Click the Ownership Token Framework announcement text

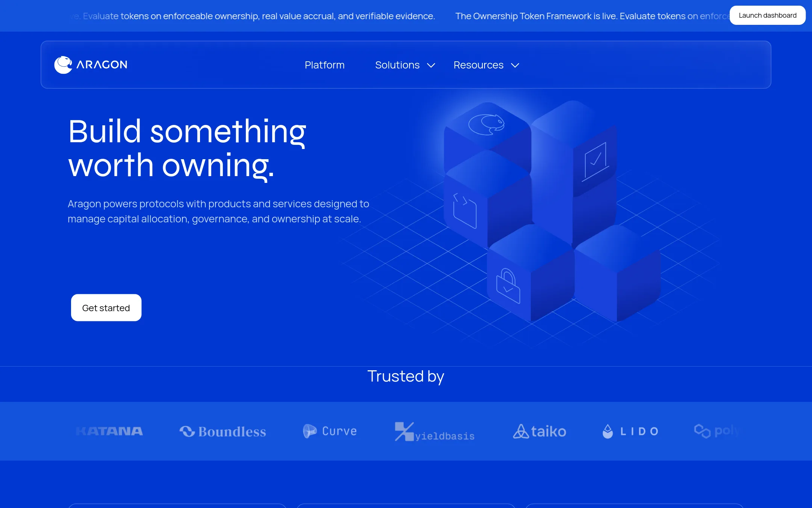click(592, 16)
